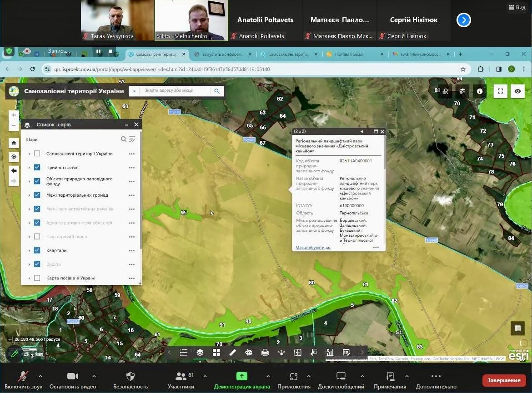This screenshot has width=532, height=393.
Task: Open options menu for Карта посівів в Україні
Action: pos(131,278)
